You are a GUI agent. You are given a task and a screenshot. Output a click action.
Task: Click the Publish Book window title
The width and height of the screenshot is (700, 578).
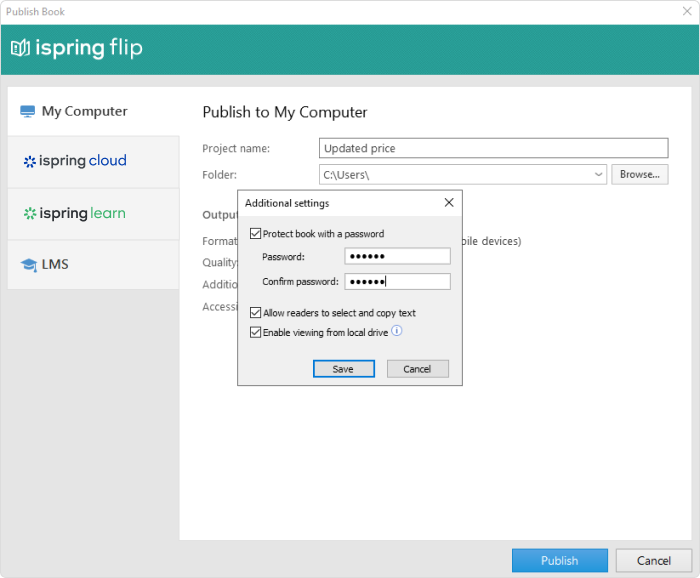[35, 12]
